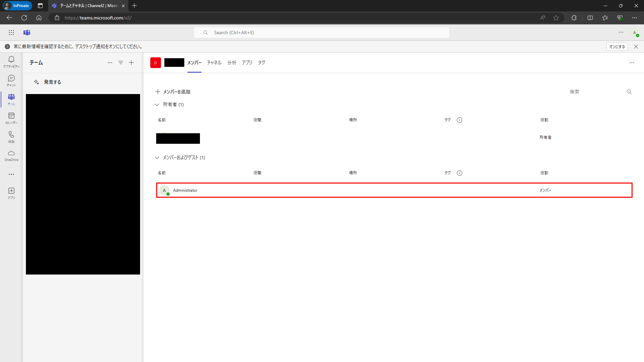Click the member search magnifier icon
This screenshot has width=644, height=362.
pyautogui.click(x=629, y=92)
